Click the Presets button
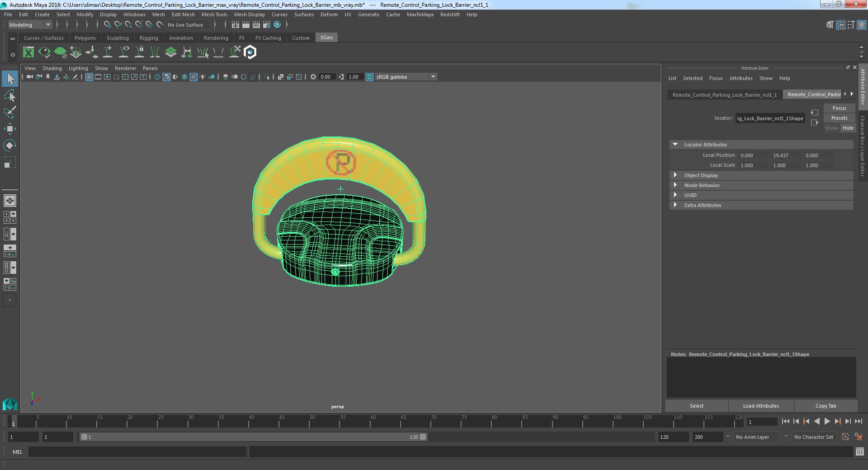Image resolution: width=868 pixels, height=470 pixels. pyautogui.click(x=839, y=118)
